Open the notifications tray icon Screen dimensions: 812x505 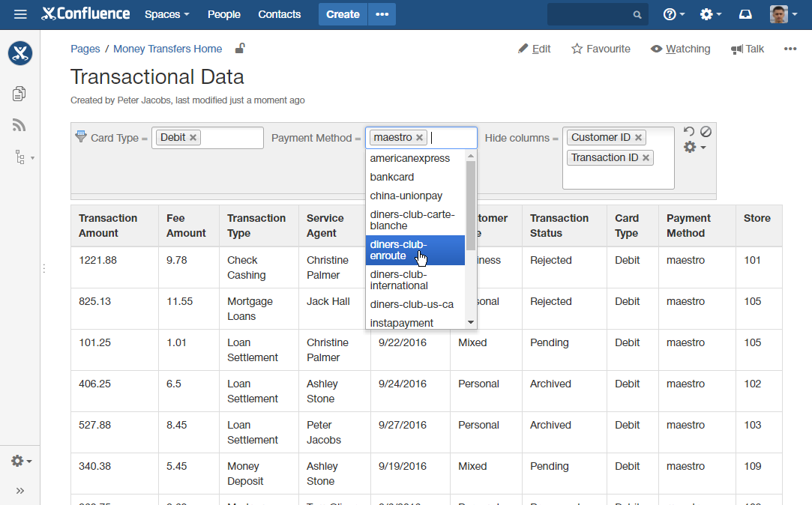(x=745, y=14)
